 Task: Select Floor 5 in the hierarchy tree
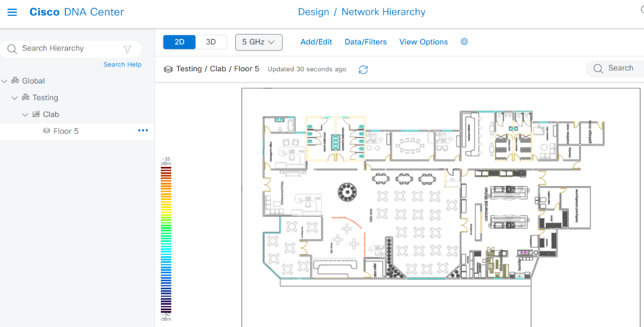(66, 131)
